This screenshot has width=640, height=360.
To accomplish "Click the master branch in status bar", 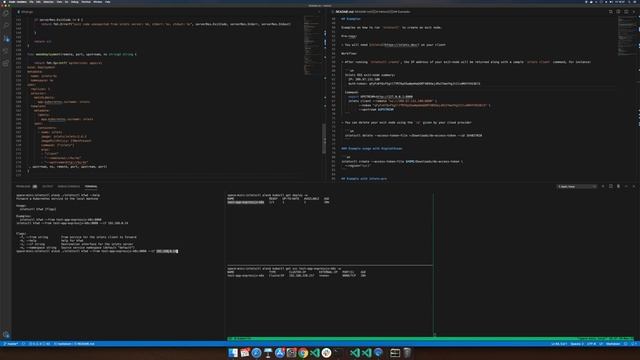I will (11, 344).
